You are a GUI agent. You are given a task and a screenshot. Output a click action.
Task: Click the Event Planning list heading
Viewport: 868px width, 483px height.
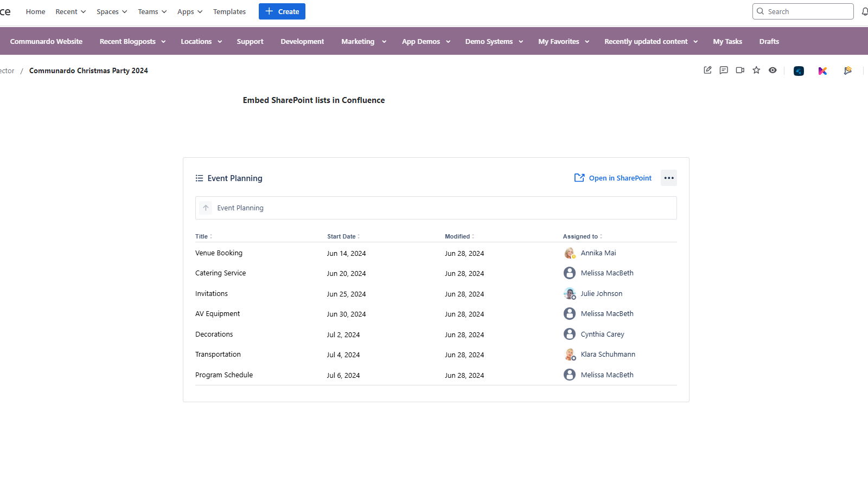(235, 178)
